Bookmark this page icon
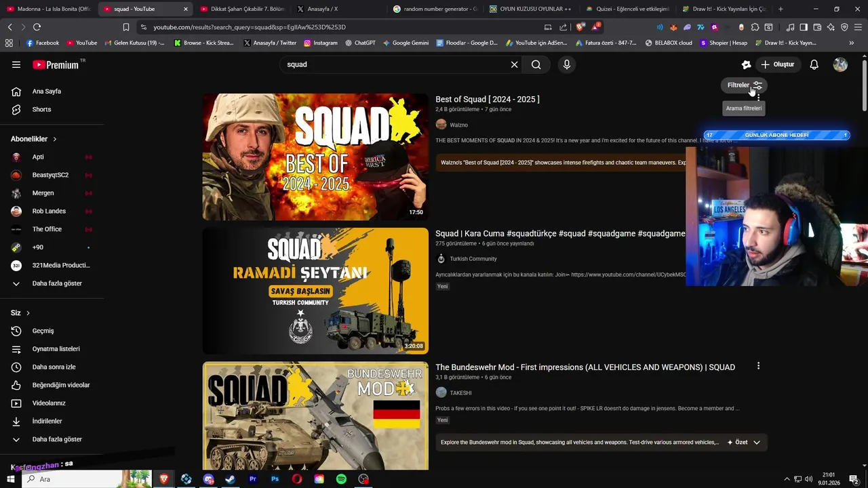The image size is (868, 488). (126, 27)
